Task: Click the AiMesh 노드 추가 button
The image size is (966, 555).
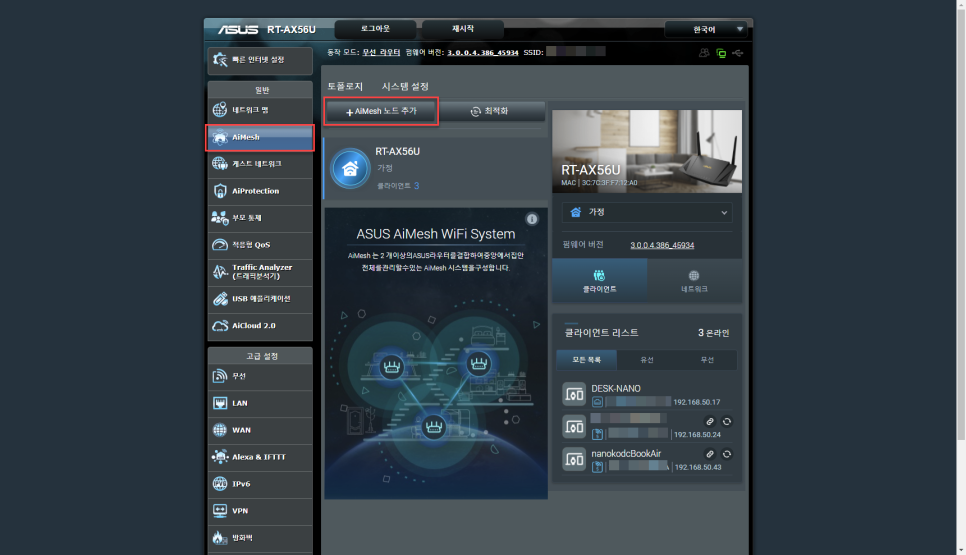Action: [381, 111]
